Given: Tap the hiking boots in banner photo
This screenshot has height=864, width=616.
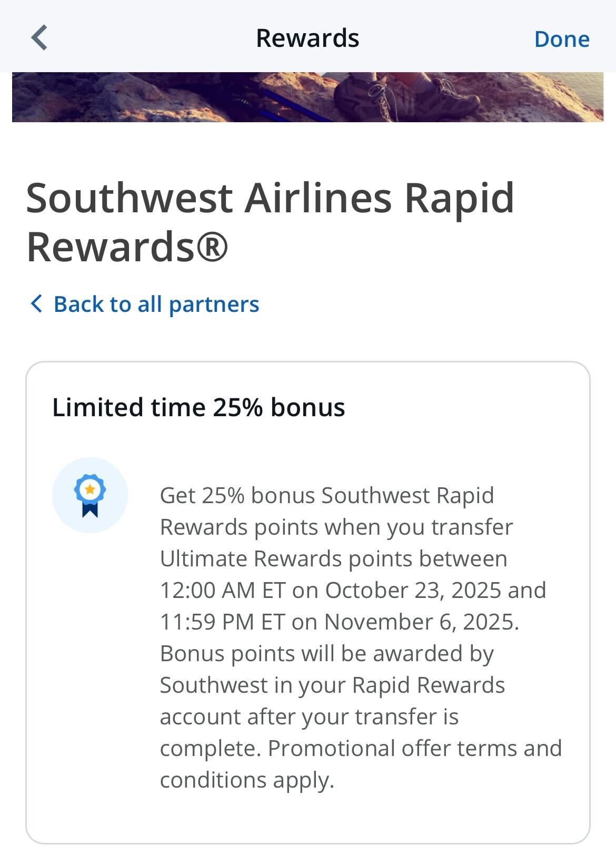Looking at the screenshot, I should pos(405,96).
